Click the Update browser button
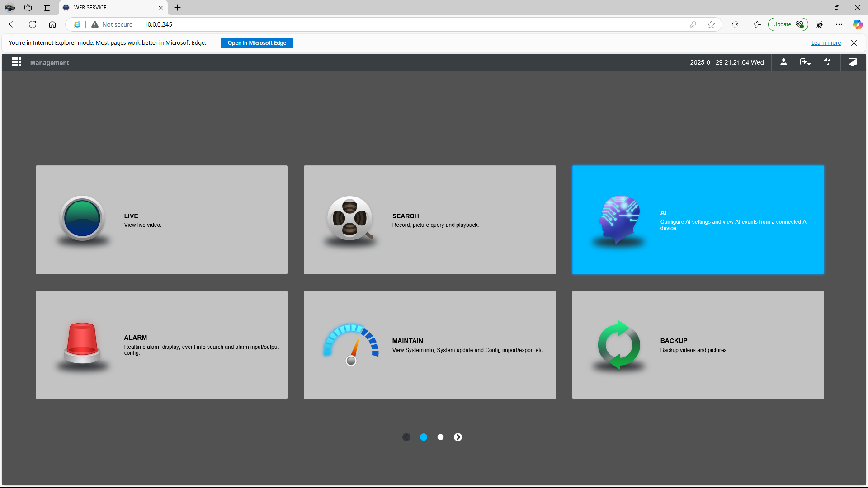The height and width of the screenshot is (488, 868). pyautogui.click(x=788, y=24)
